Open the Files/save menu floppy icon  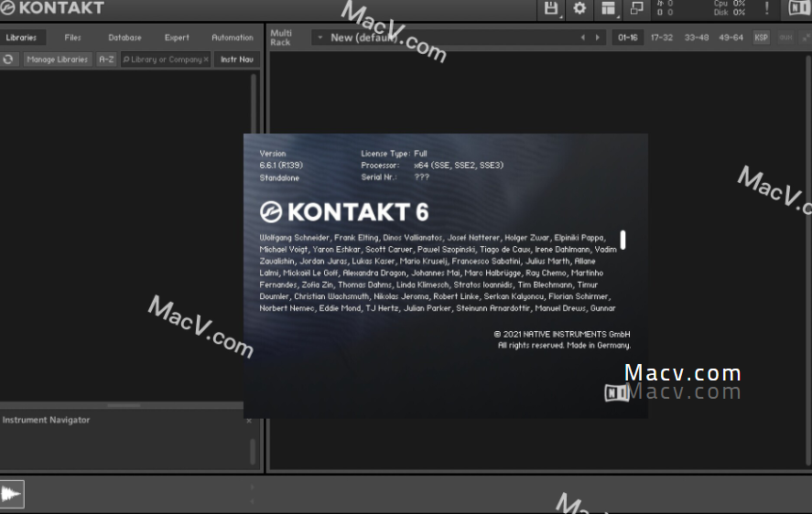(x=551, y=8)
